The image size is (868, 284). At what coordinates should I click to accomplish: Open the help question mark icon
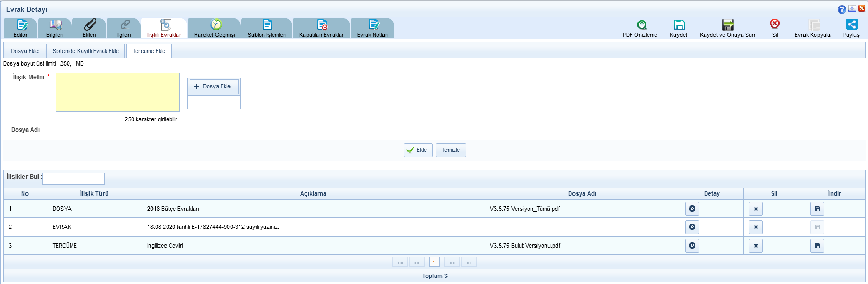coord(841,9)
